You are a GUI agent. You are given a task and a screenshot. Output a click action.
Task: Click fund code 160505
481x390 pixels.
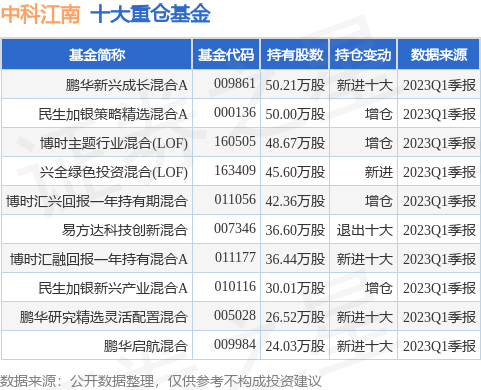tap(235, 141)
